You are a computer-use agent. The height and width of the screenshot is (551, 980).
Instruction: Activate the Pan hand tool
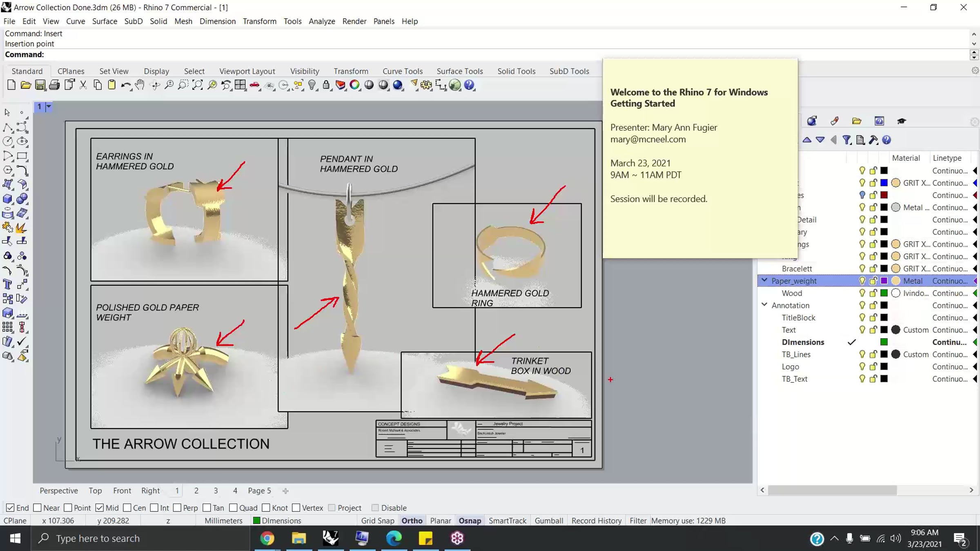(x=140, y=85)
